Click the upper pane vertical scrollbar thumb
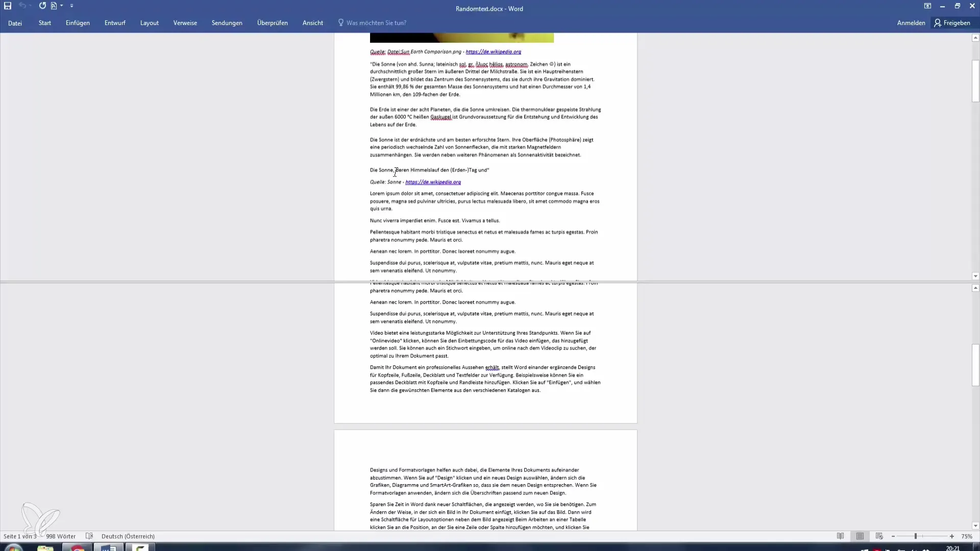The height and width of the screenshot is (551, 980). (975, 81)
